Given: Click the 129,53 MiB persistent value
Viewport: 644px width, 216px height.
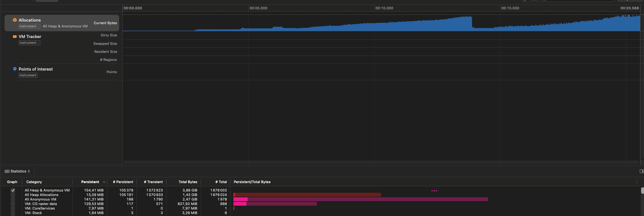Looking at the screenshot, I should click(94, 204).
